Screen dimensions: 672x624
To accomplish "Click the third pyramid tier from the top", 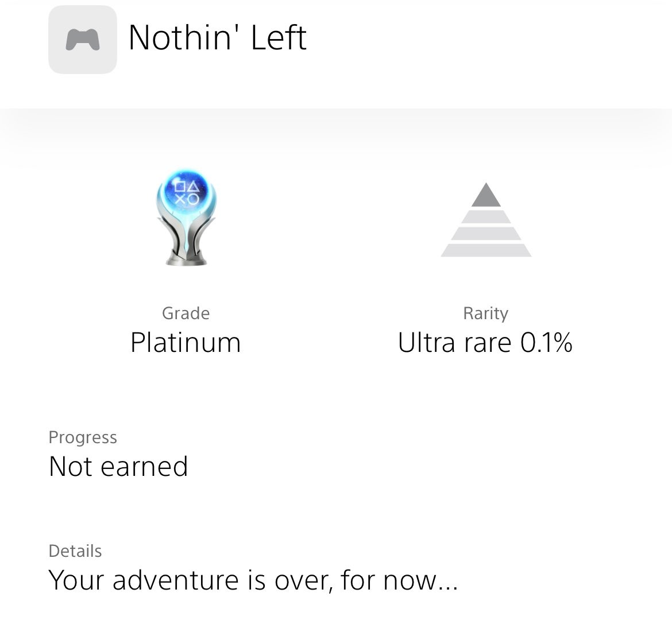I will point(486,234).
